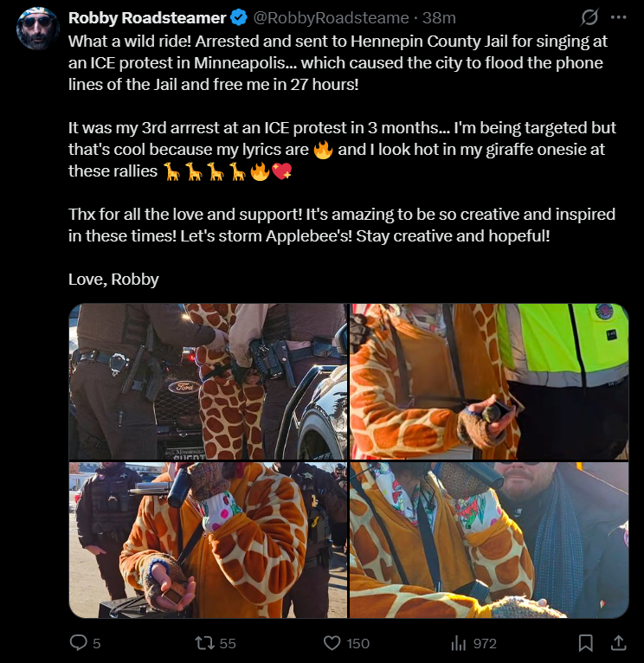Click the repost arrows icon

[x=203, y=643]
